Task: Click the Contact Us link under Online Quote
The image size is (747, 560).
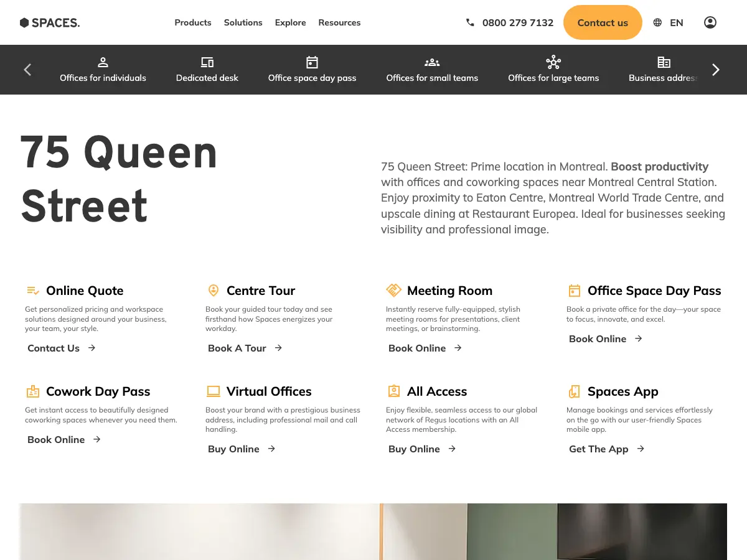Action: click(62, 348)
